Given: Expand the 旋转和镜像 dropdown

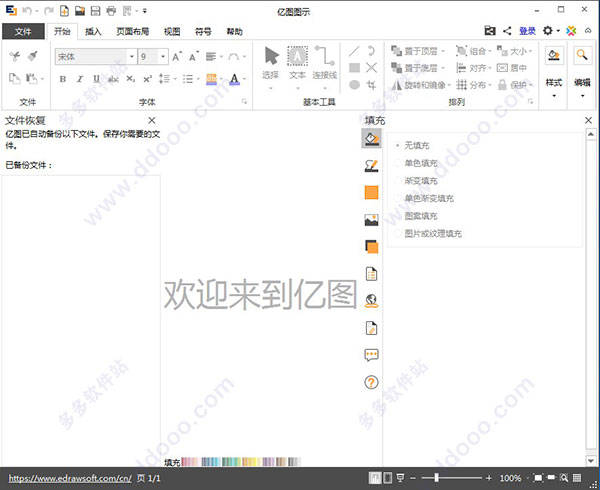Looking at the screenshot, I should coord(449,85).
